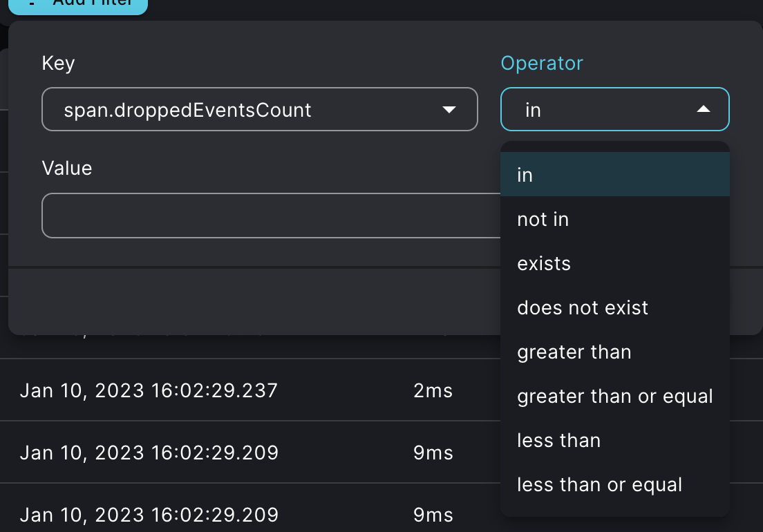Open the Key dropdown span.droppedEventsCount
Viewport: 763px width, 532px height.
[x=260, y=109]
